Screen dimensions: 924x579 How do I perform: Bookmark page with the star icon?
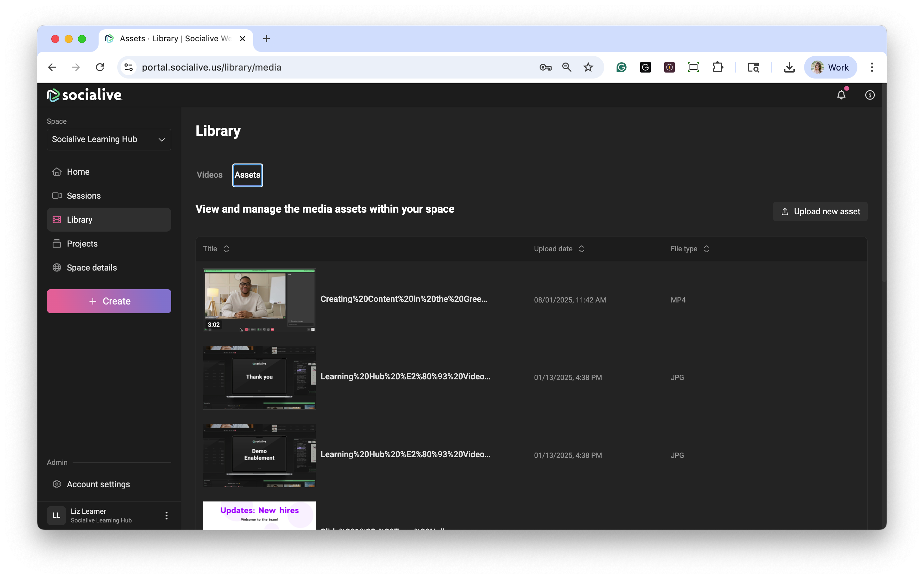coord(588,68)
